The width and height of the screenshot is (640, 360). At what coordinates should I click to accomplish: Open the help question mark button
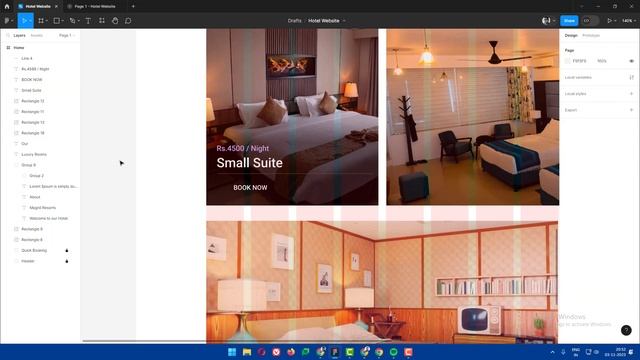point(626,330)
